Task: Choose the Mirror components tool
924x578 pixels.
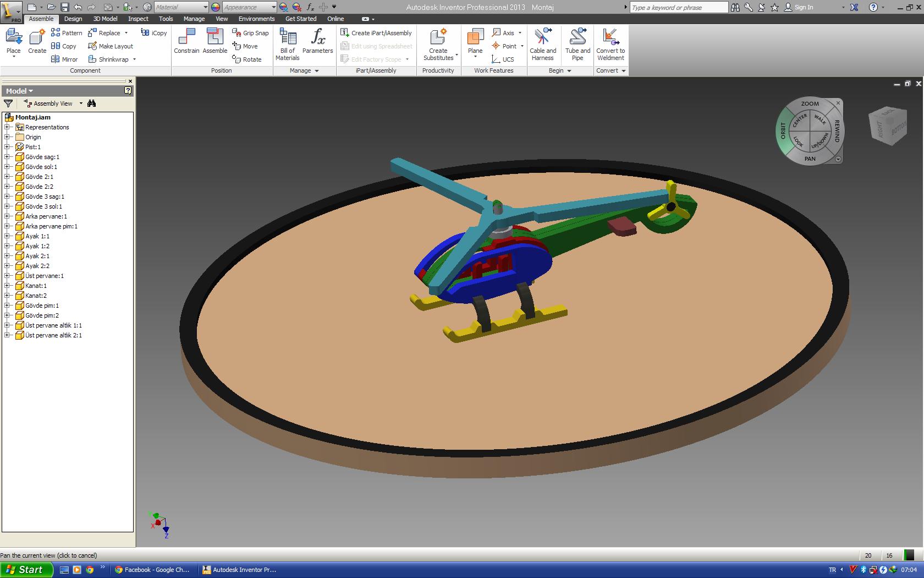Action: 64,59
